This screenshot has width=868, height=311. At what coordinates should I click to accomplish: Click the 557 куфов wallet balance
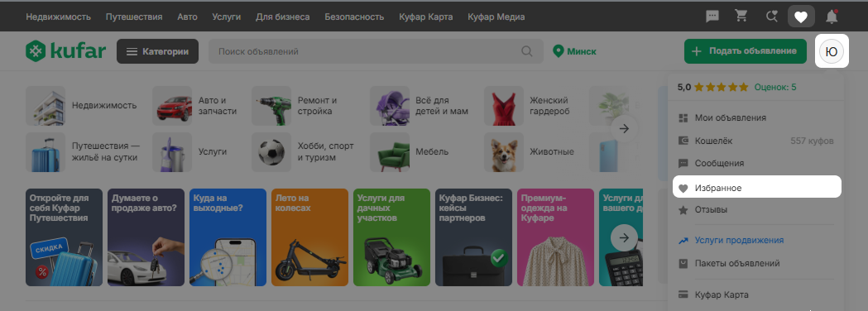(812, 141)
